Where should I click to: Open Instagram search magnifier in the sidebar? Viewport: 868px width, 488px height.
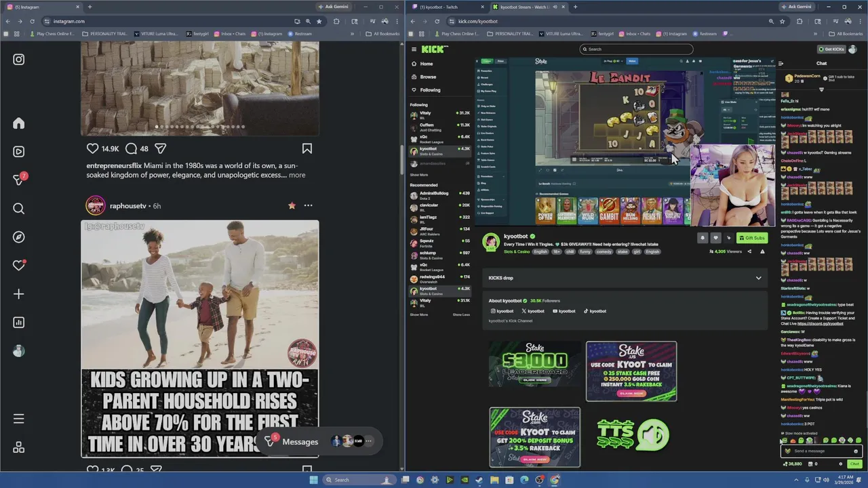[19, 209]
